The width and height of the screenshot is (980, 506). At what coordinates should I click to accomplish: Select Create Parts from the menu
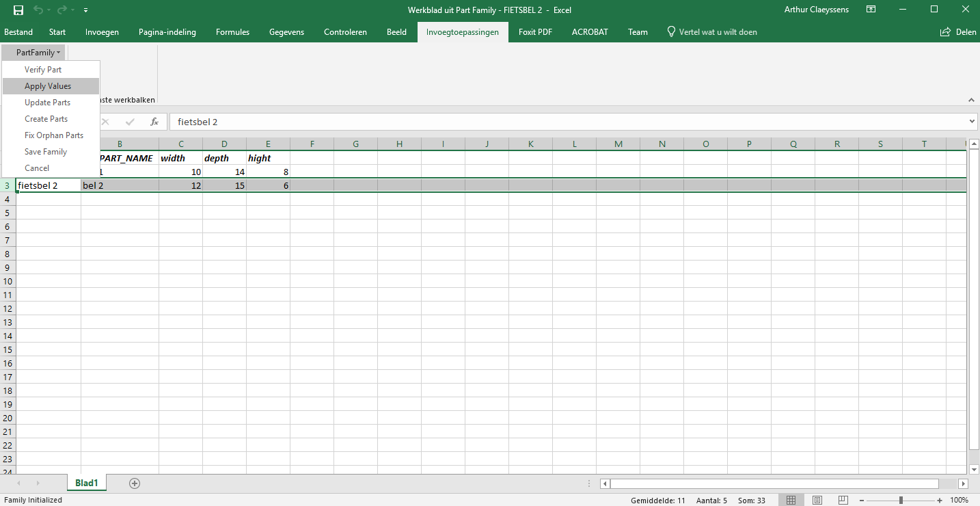click(x=51, y=119)
